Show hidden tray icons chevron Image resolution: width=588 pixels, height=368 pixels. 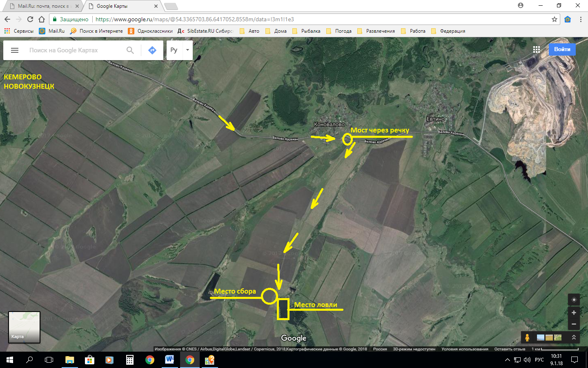(507, 360)
